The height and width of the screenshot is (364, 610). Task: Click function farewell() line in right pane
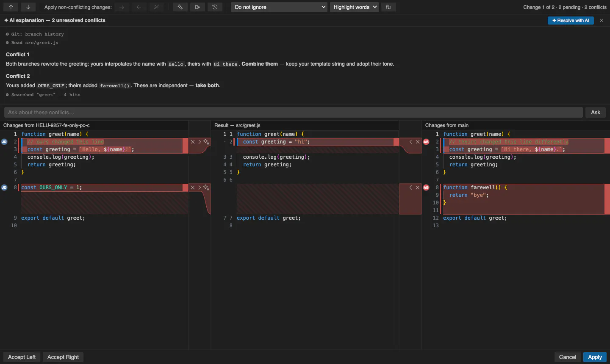click(x=475, y=188)
